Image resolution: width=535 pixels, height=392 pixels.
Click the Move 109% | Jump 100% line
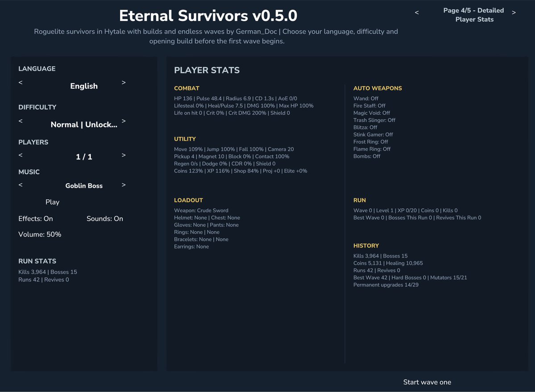(x=234, y=149)
